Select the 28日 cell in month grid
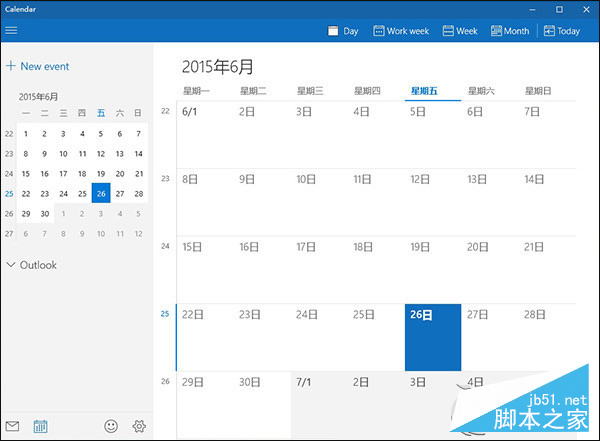Viewport: 600px width, 441px height. (x=547, y=338)
